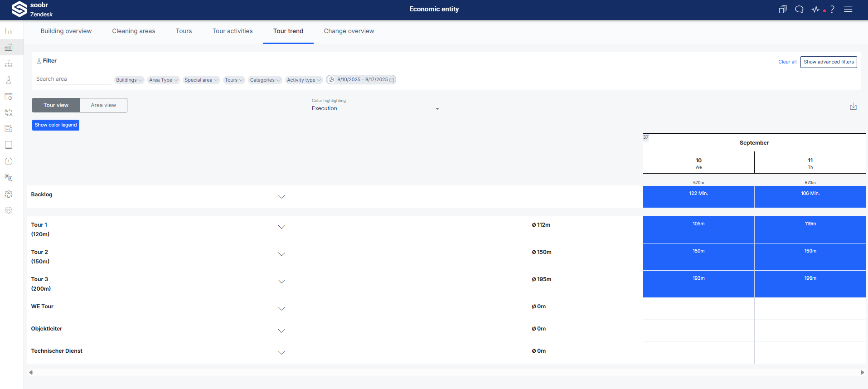The height and width of the screenshot is (389, 868).
Task: Switch to Area view
Action: [103, 105]
